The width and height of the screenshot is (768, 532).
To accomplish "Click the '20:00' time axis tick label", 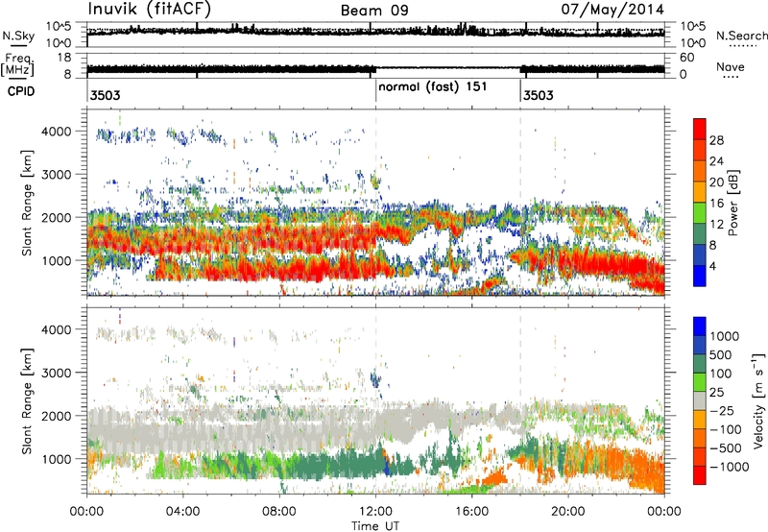I will [x=568, y=512].
